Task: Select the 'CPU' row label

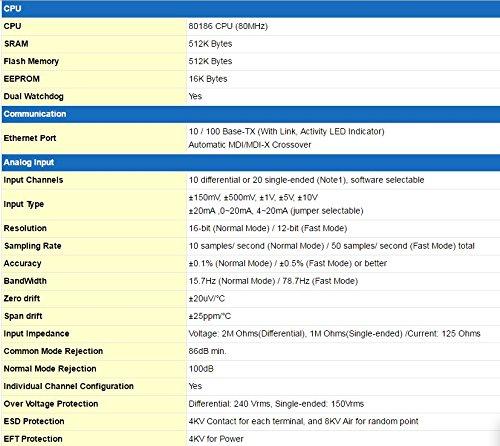Action: pyautogui.click(x=12, y=26)
